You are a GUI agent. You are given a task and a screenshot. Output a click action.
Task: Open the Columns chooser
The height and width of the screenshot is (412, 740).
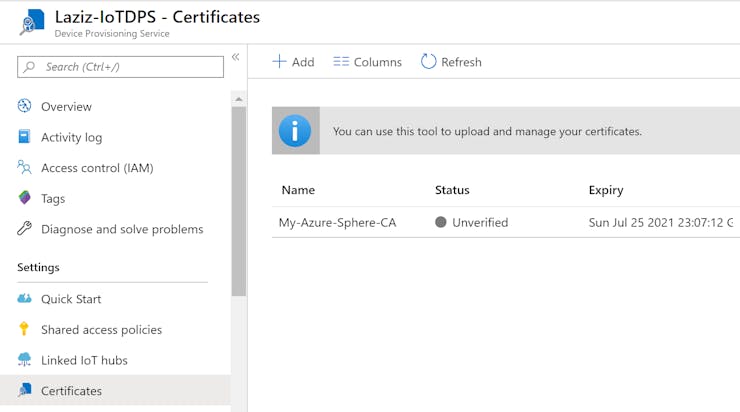coord(367,62)
